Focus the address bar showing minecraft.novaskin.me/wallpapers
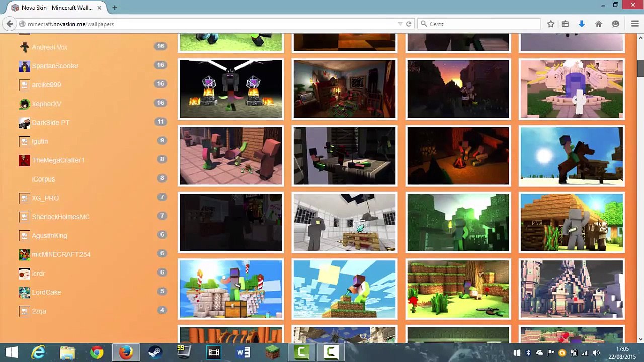644x362 pixels. pyautogui.click(x=211, y=24)
